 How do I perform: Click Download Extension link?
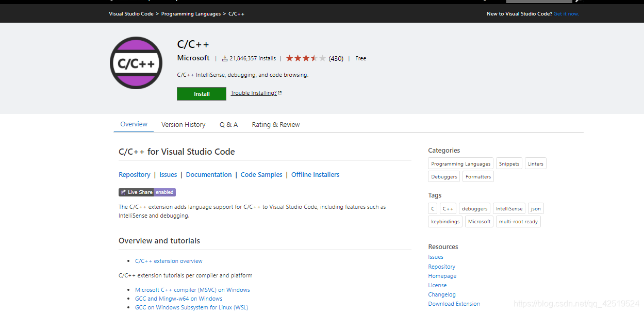coord(454,304)
